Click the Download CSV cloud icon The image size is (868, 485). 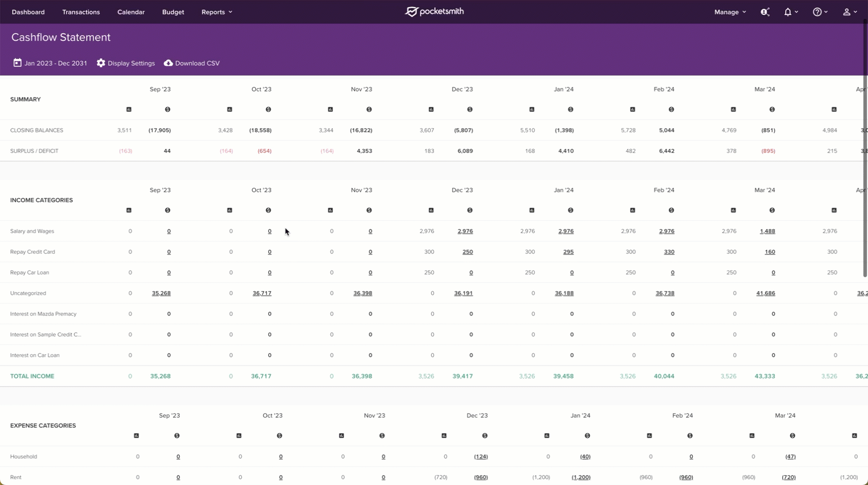tap(168, 63)
